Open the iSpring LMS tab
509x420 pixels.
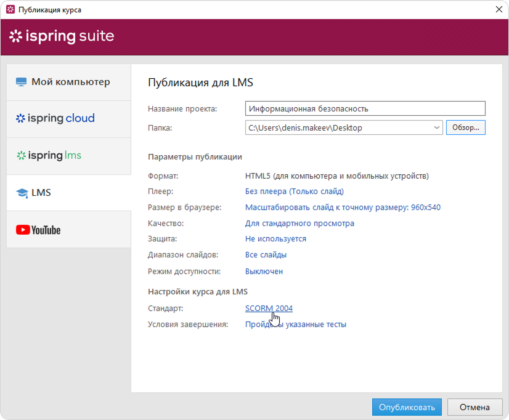(x=69, y=156)
